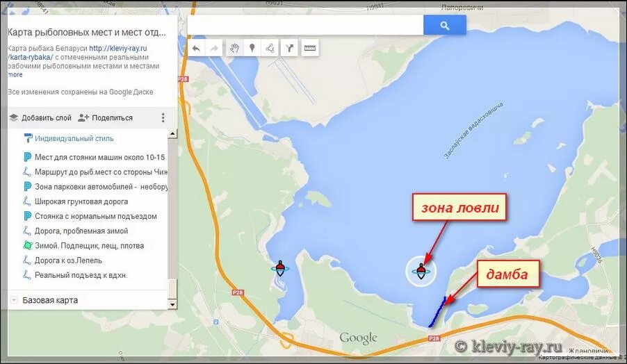The image size is (627, 364).
Task: Click the map title Карта рыболовных мест
Action: (86, 33)
